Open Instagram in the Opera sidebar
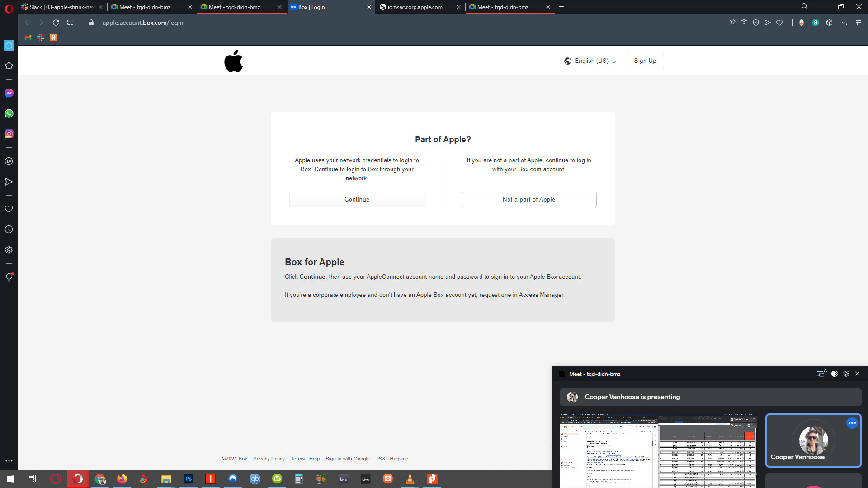Screen dimensions: 868x488 coord(9,134)
